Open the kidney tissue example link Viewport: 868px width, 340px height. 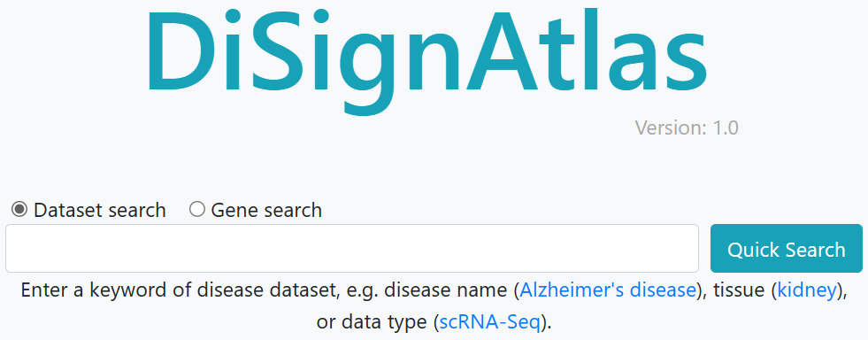point(807,290)
